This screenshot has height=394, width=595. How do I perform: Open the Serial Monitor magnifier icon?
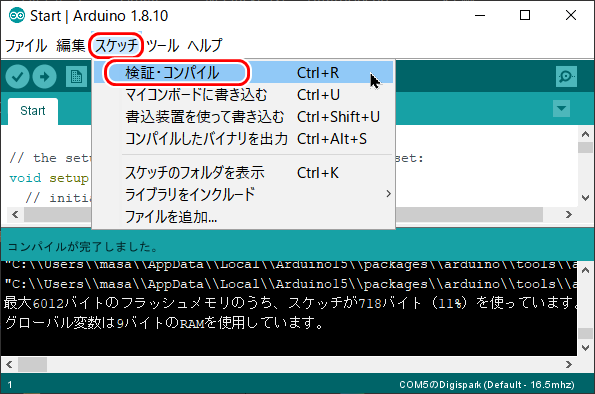pyautogui.click(x=566, y=77)
